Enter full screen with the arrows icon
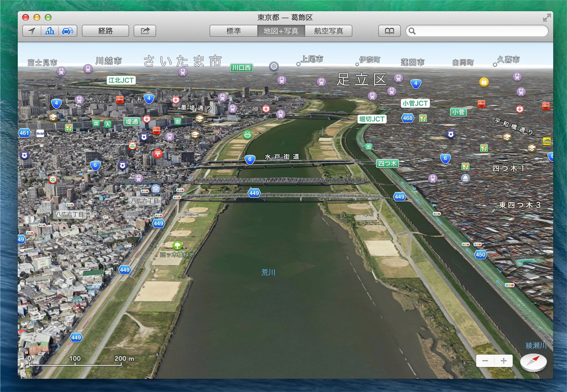Screen dimensions: 567x392 546,18
